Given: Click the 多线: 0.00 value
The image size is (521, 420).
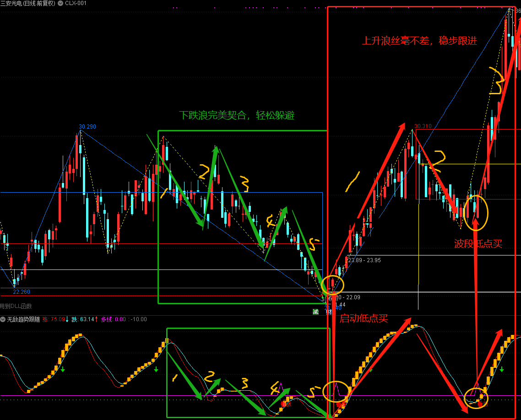Looking at the screenshot, I should pyautogui.click(x=113, y=319).
